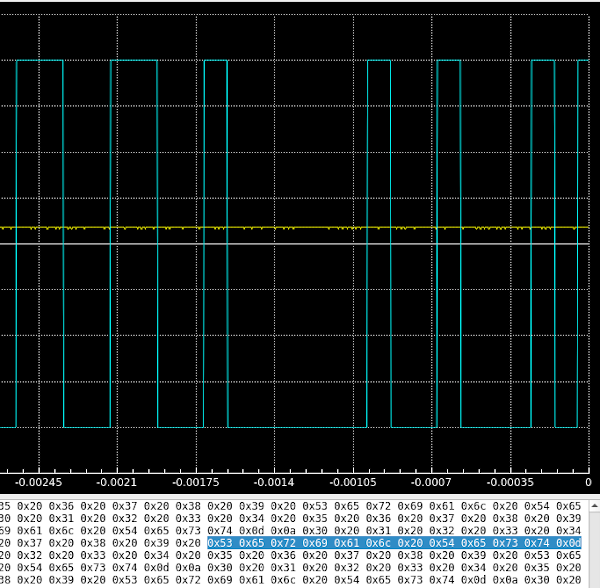Select the highlighted 0x73 byte
The image size is (600, 588).
[505, 543]
